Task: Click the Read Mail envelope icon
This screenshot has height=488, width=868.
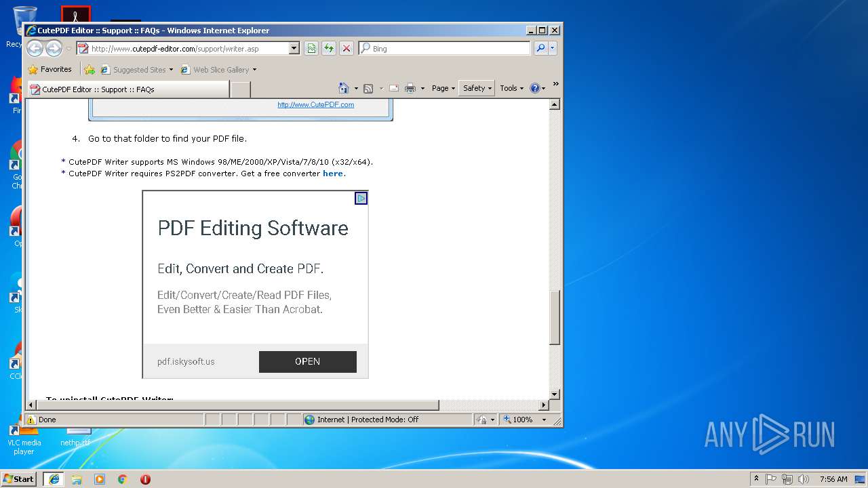Action: tap(393, 88)
